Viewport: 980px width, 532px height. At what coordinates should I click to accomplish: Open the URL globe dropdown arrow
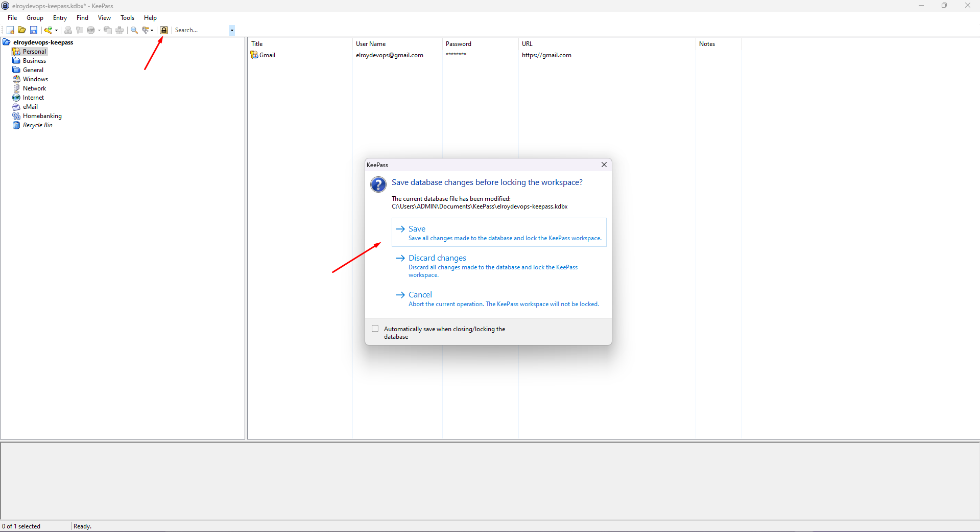[99, 30]
